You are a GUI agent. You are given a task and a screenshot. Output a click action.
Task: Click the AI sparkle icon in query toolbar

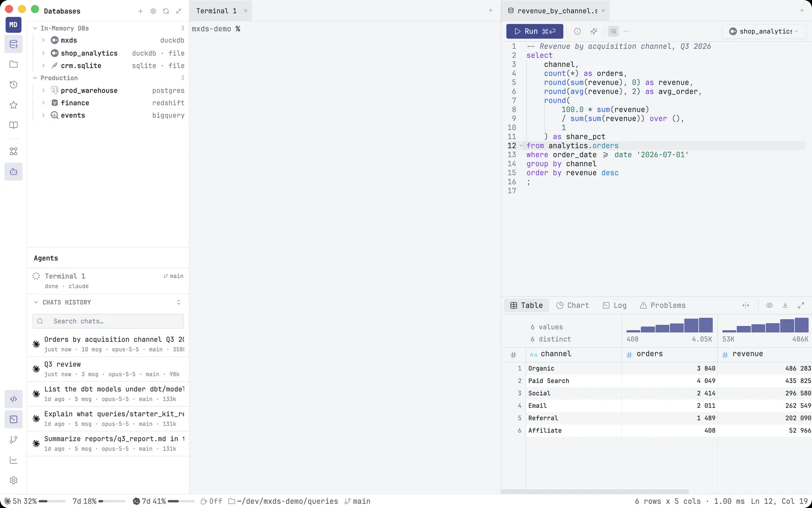(x=594, y=31)
